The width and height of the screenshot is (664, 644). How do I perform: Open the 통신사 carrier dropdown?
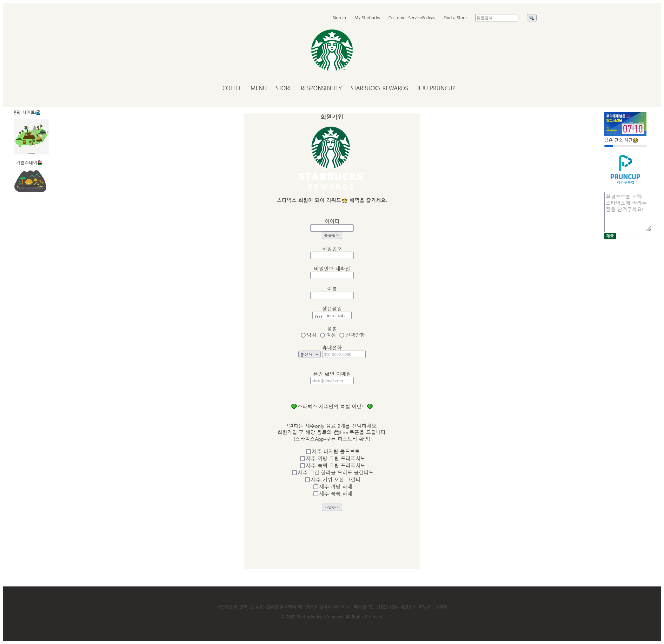click(310, 354)
